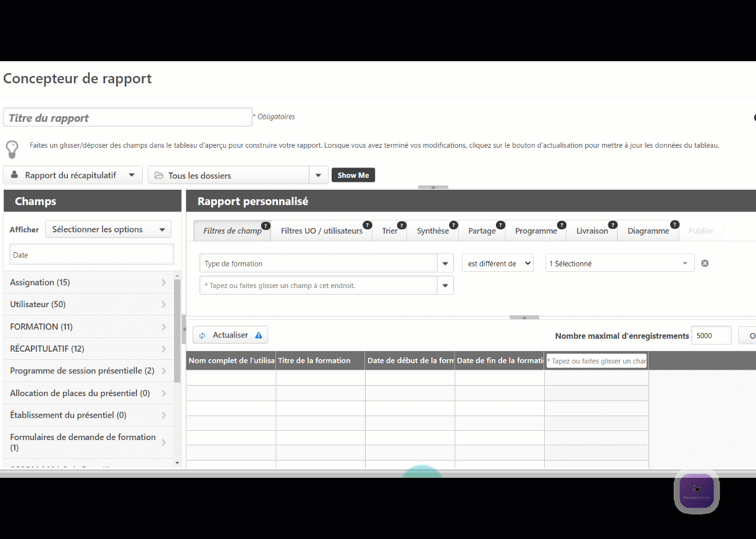The height and width of the screenshot is (539, 756).
Task: Click the help badge on Programme tab
Action: [561, 226]
